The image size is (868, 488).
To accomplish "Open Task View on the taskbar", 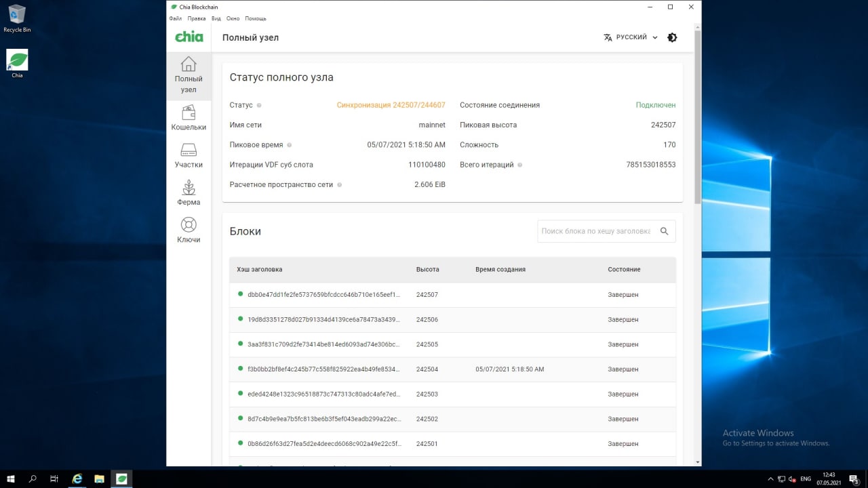I will point(54,479).
